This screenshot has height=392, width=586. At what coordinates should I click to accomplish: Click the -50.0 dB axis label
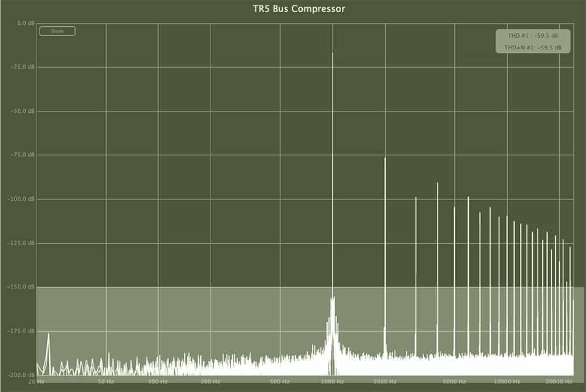pyautogui.click(x=24, y=111)
